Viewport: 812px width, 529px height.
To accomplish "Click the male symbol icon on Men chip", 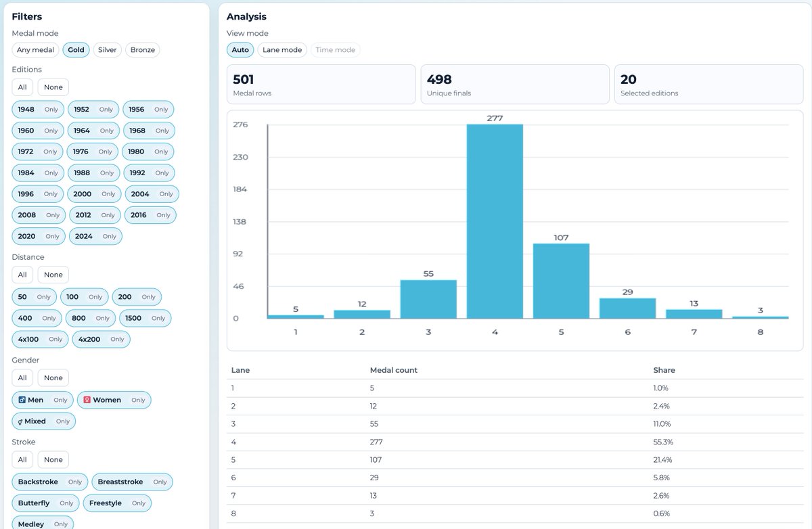I will coord(22,400).
